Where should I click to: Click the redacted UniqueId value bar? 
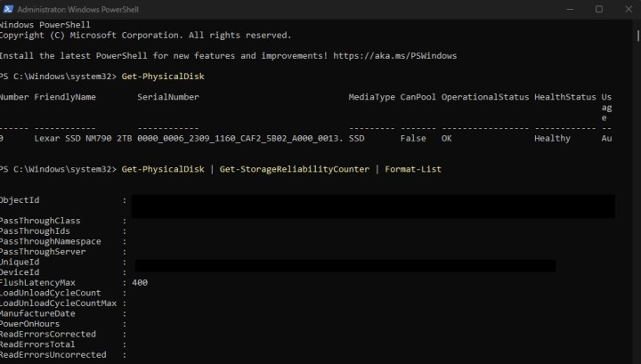click(x=345, y=264)
